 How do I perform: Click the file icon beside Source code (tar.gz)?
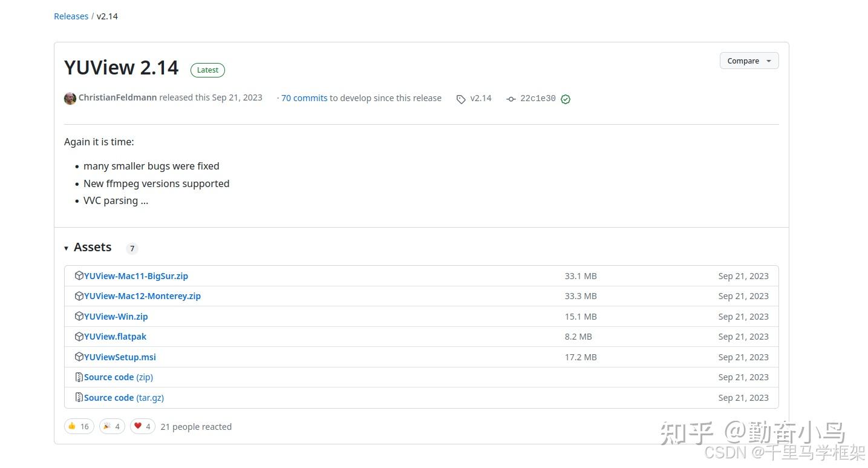[79, 397]
